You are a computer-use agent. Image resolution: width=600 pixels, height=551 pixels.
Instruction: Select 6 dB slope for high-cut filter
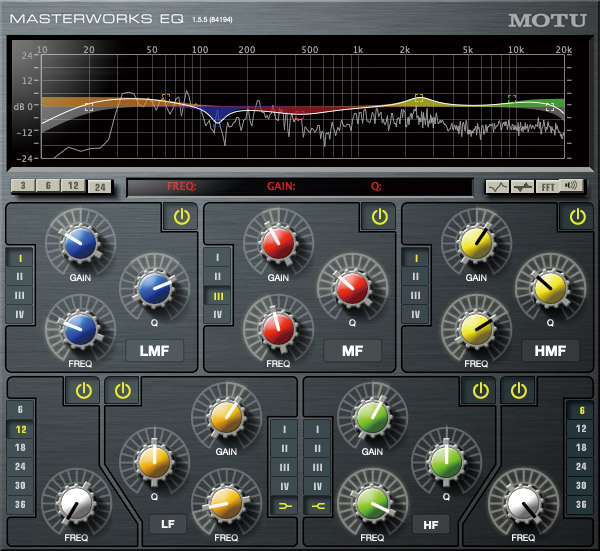pyautogui.click(x=581, y=410)
